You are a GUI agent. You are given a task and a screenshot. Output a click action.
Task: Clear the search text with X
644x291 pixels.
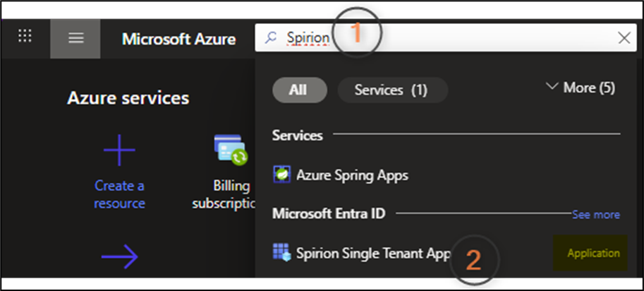pyautogui.click(x=624, y=38)
